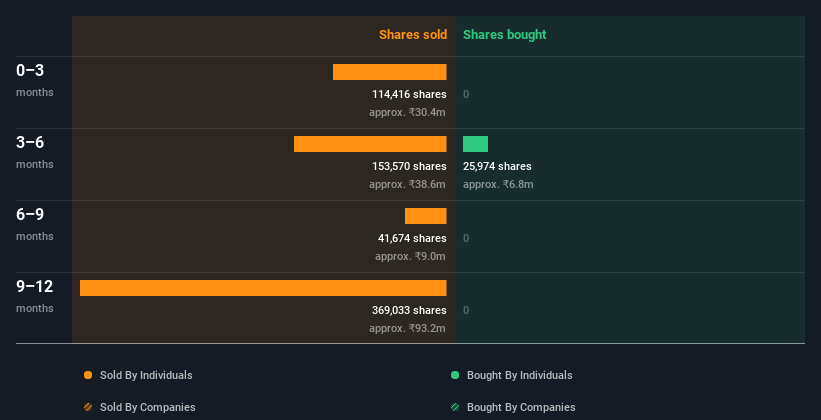Click the green Bought By Individuals legend dot
821x420 pixels.
pyautogui.click(x=455, y=375)
